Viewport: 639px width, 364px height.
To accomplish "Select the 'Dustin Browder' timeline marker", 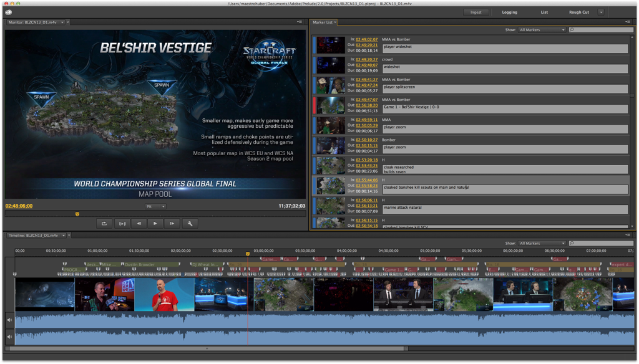I will (x=150, y=265).
